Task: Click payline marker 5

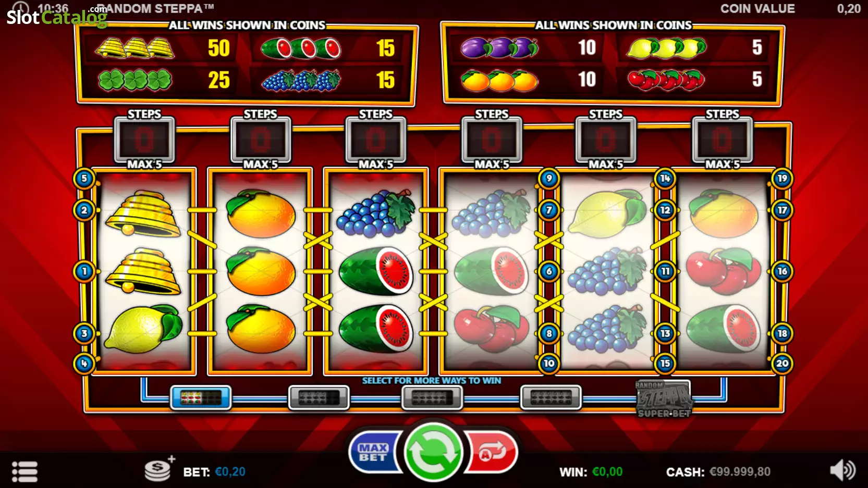Action: click(84, 179)
